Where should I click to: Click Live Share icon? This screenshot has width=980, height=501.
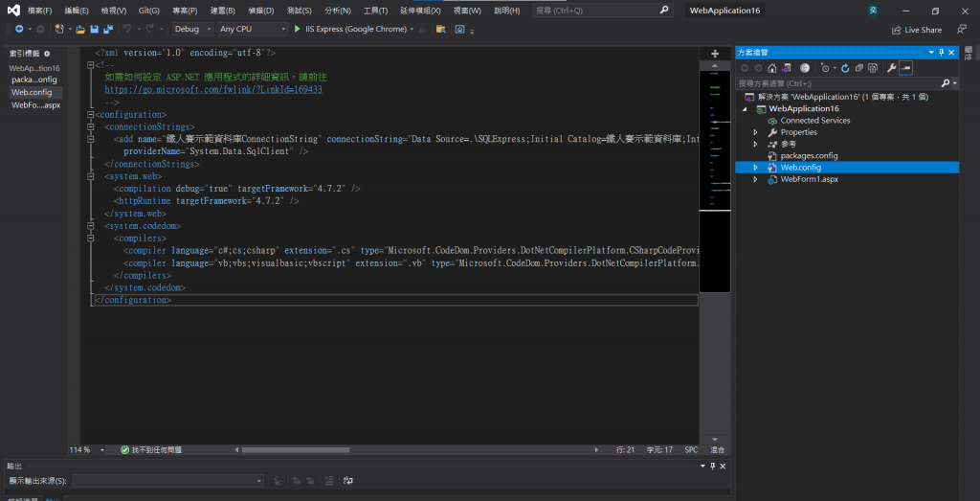click(896, 30)
